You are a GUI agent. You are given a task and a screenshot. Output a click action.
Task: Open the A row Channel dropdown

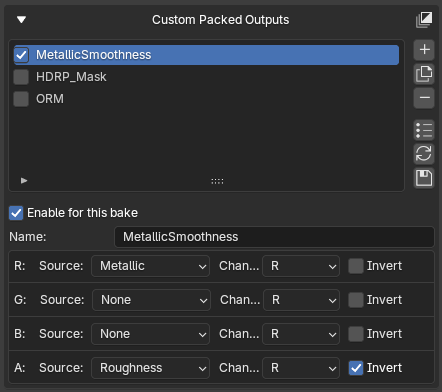point(301,368)
